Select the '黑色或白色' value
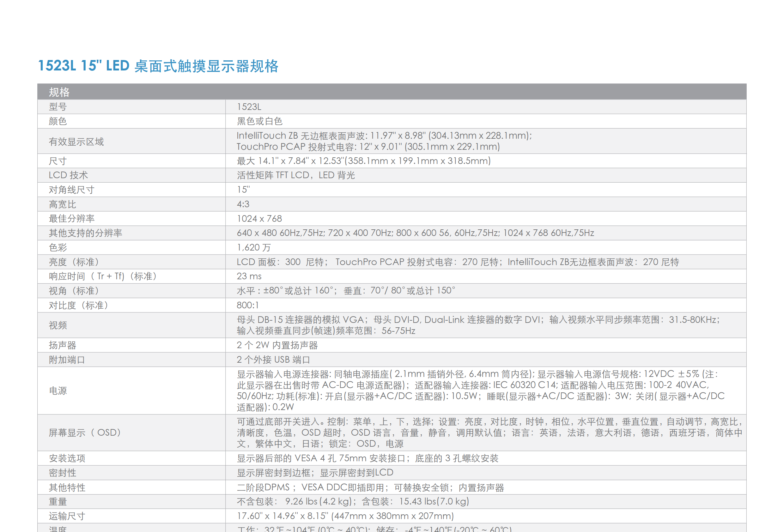784x532 pixels. (x=259, y=121)
